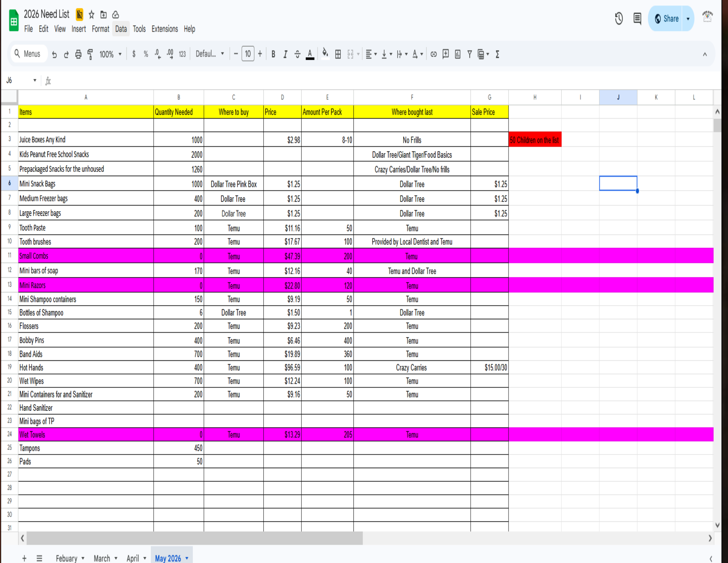The width and height of the screenshot is (728, 563).
Task: Open the Edit menu
Action: pos(44,29)
